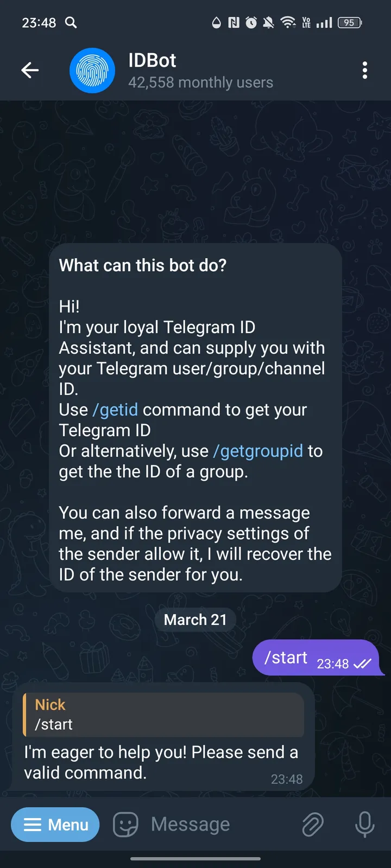
Task: Open the sticker and emoji panel
Action: click(x=125, y=824)
